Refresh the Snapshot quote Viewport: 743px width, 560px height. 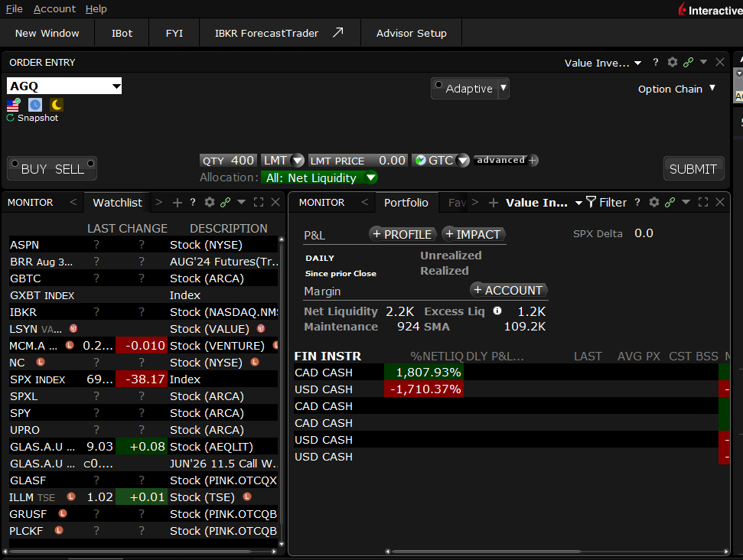click(11, 118)
